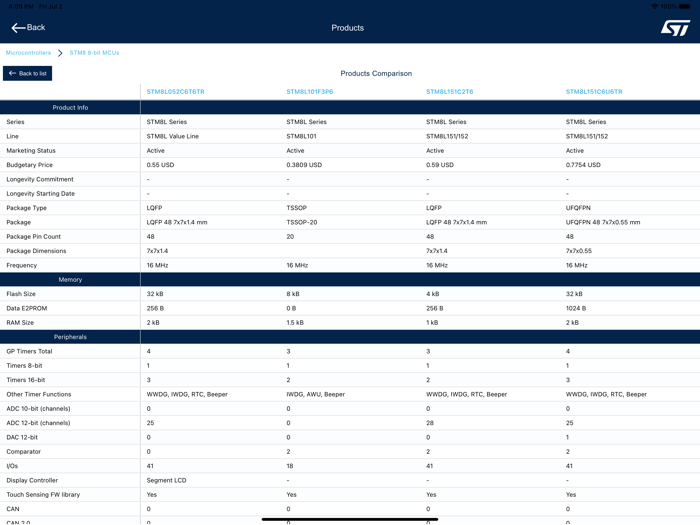Open STM8 8-bit MCUs breadcrumb
This screenshot has height=525, width=700.
tap(94, 53)
